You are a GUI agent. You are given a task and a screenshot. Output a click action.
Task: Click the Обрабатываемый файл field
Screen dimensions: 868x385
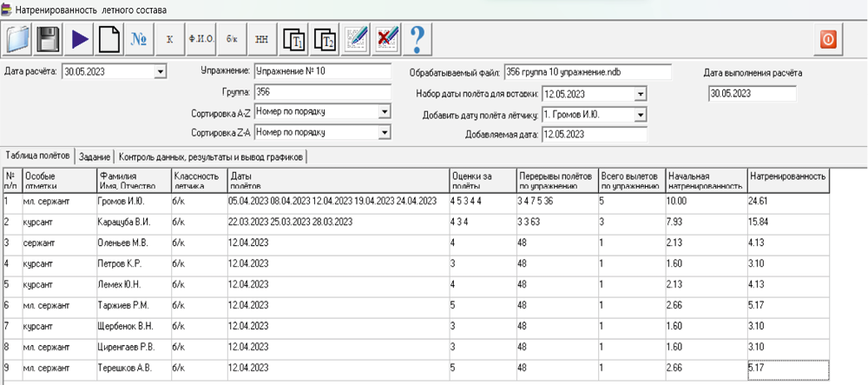coord(587,72)
